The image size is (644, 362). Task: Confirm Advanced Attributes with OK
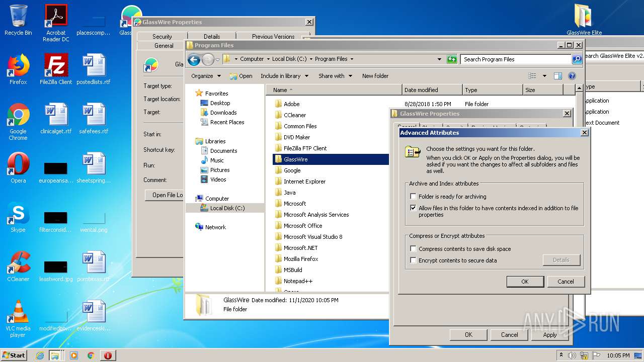click(x=525, y=282)
